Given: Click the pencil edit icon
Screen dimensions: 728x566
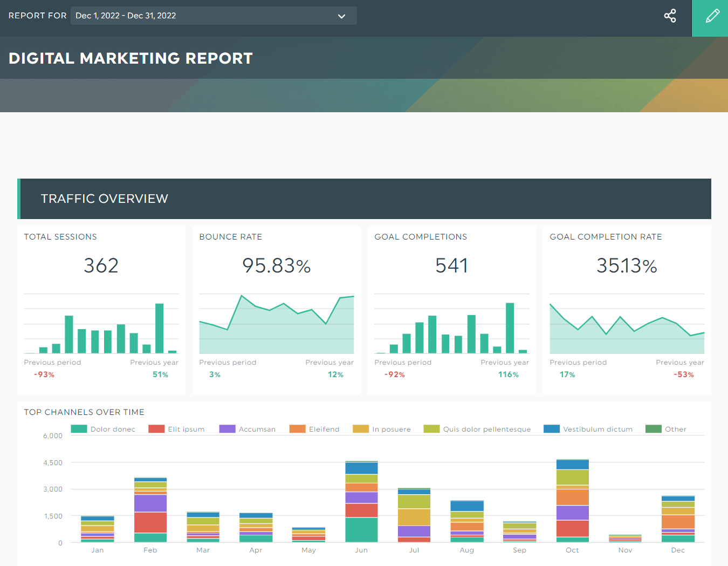Looking at the screenshot, I should [x=712, y=16].
